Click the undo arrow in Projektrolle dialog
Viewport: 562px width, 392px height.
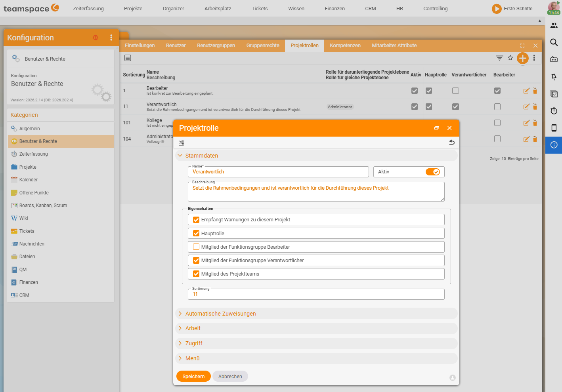point(451,142)
